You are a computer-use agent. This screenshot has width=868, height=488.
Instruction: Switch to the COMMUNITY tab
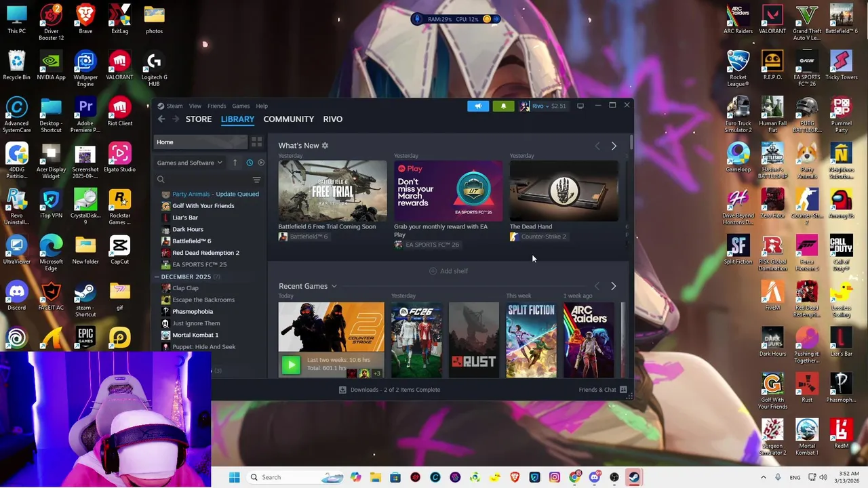(x=289, y=119)
